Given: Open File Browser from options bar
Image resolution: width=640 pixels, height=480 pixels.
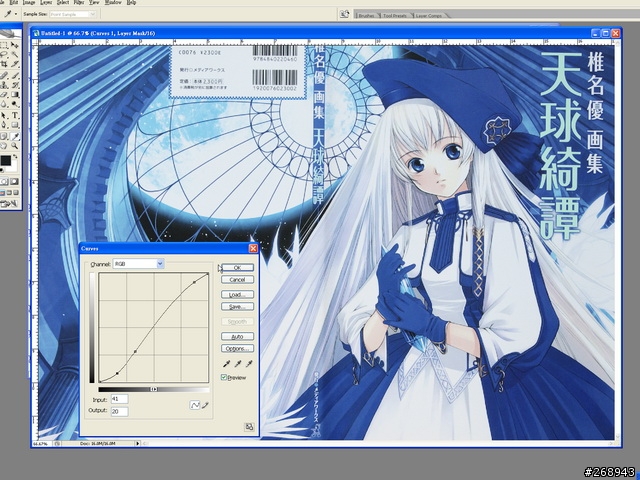Looking at the screenshot, I should pos(344,14).
